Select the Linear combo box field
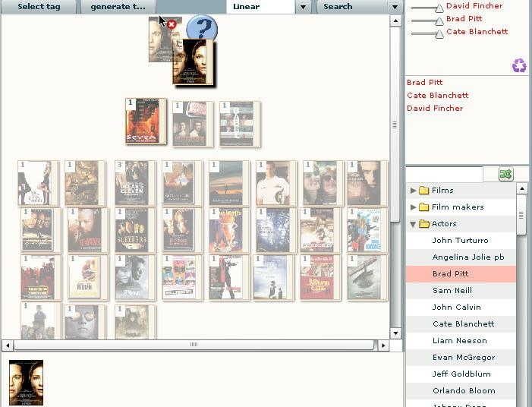Screen dimensions: 532x407 260,7
